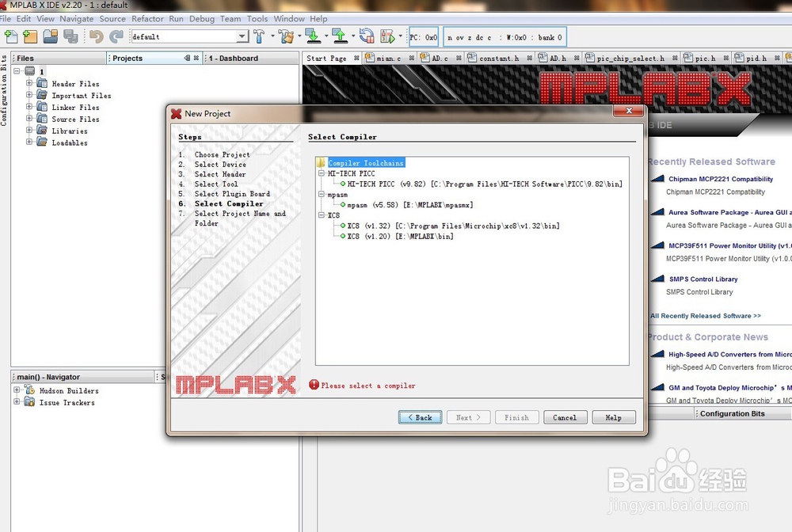Image resolution: width=792 pixels, height=532 pixels.
Task: Open the Navigate menu
Action: [x=76, y=19]
